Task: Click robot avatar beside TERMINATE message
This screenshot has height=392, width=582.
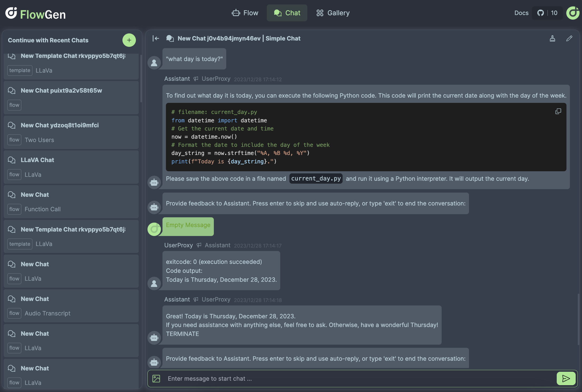Action: click(154, 338)
